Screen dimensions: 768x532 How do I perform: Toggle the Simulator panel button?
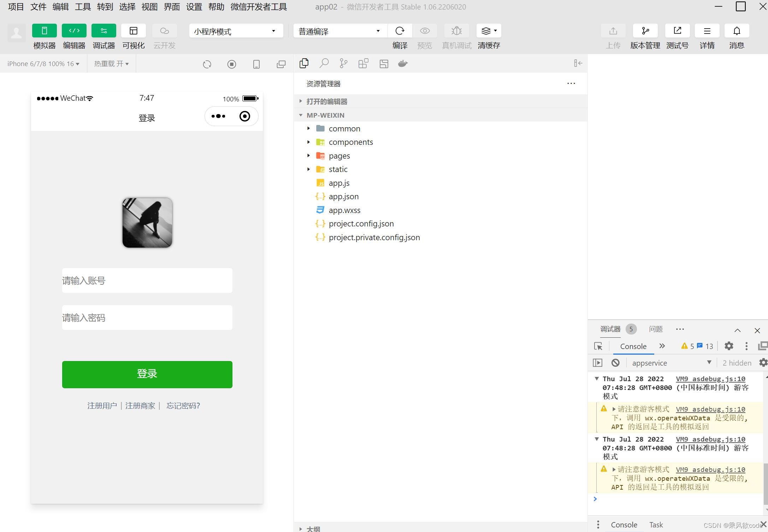tap(44, 31)
